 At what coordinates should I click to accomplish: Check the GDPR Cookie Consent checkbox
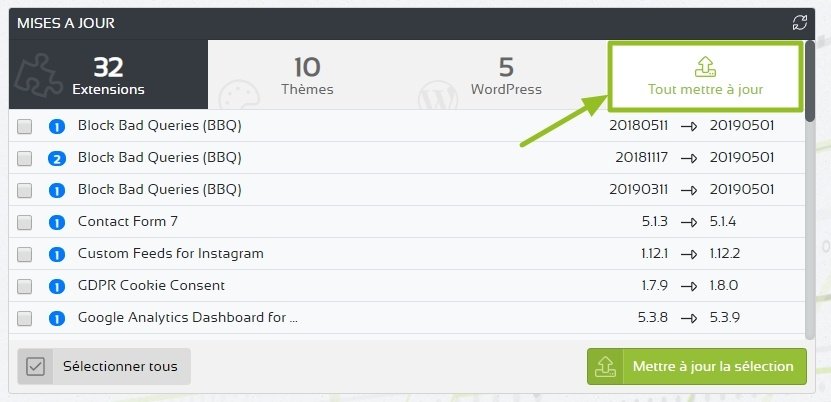(x=24, y=287)
